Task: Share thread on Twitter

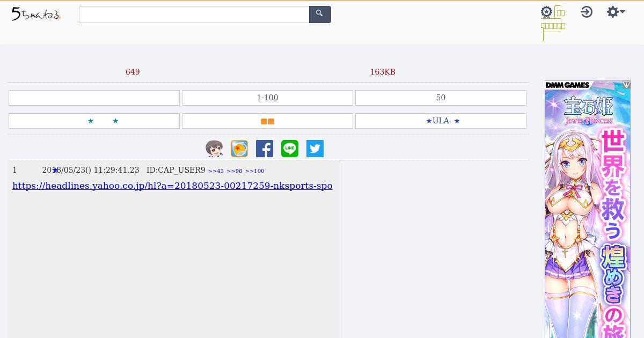Action: [315, 149]
